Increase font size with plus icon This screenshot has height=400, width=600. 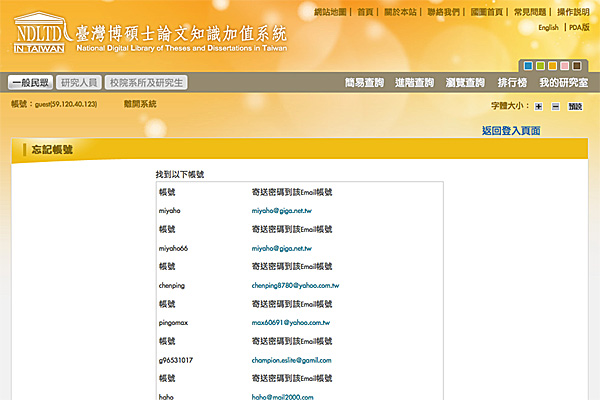coord(538,105)
